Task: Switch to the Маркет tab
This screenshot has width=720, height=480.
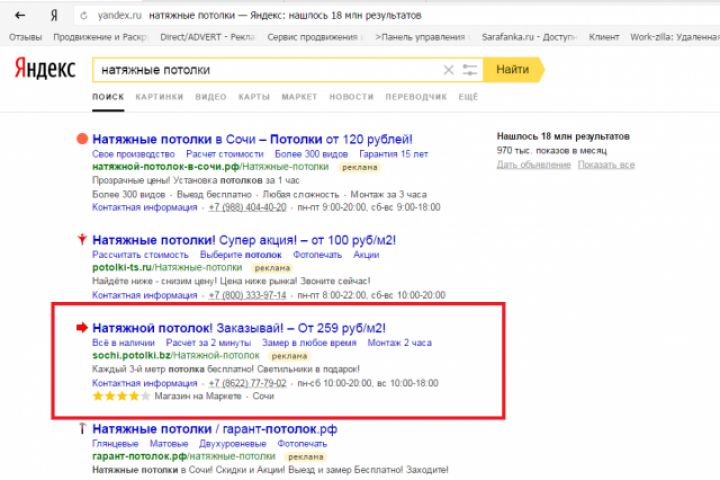Action: [299, 97]
